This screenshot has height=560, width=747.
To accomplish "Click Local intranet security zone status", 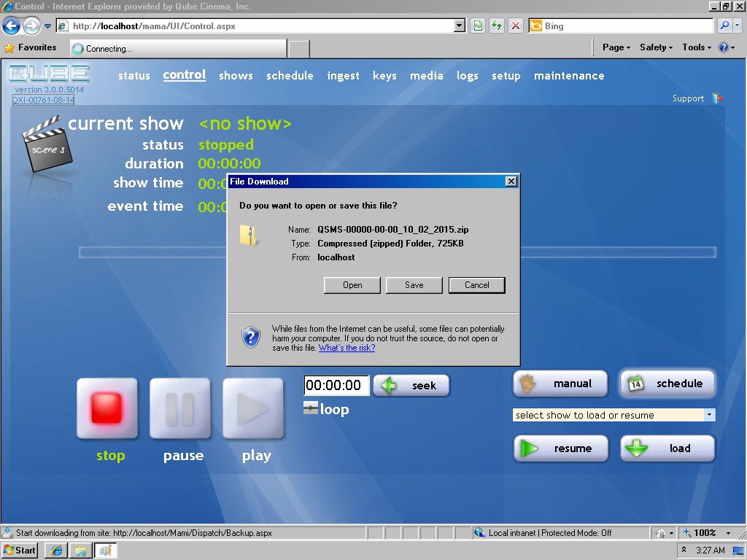I will (549, 533).
